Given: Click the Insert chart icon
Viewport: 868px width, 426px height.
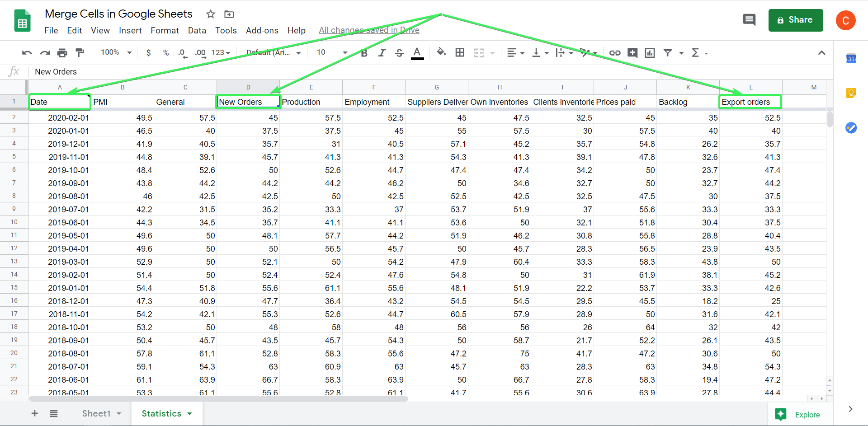Looking at the screenshot, I should 650,52.
